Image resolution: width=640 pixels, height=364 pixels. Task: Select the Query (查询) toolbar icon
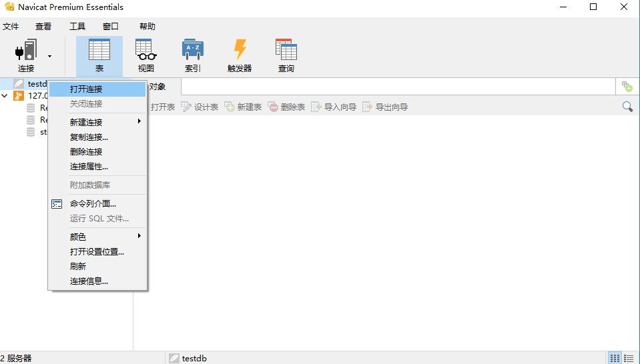click(x=286, y=56)
